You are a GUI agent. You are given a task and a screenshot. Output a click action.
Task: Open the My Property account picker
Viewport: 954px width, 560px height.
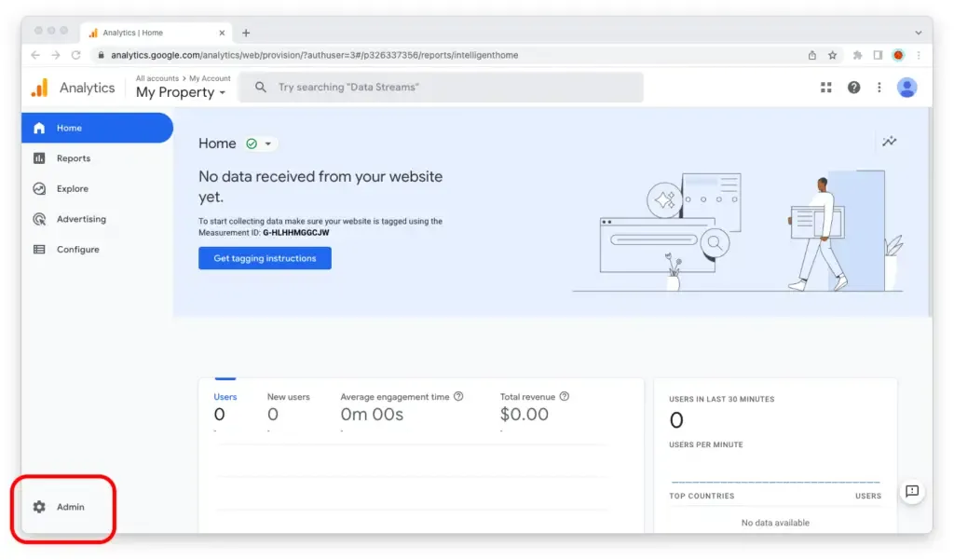tap(180, 92)
